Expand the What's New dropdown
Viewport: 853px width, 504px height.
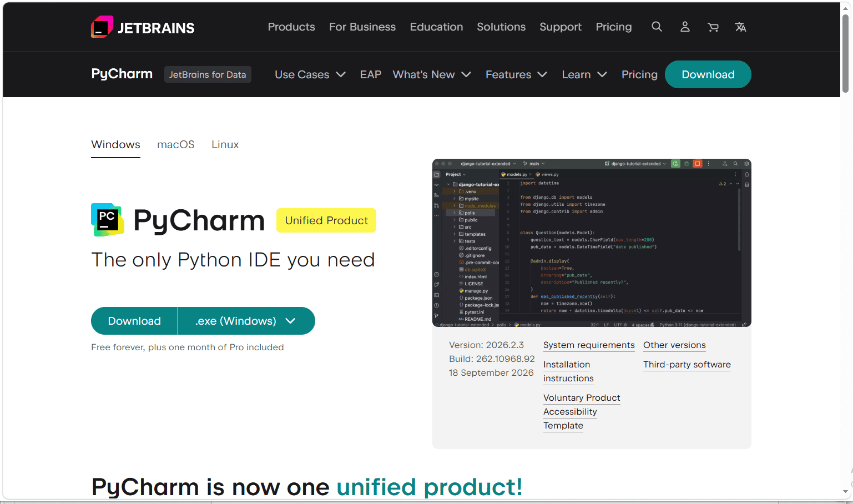(432, 74)
